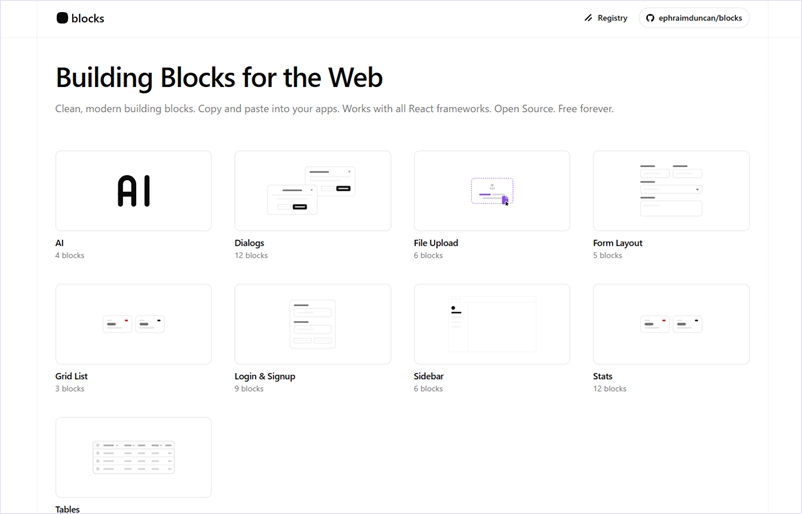
Task: Click the File Upload title text
Action: click(436, 243)
